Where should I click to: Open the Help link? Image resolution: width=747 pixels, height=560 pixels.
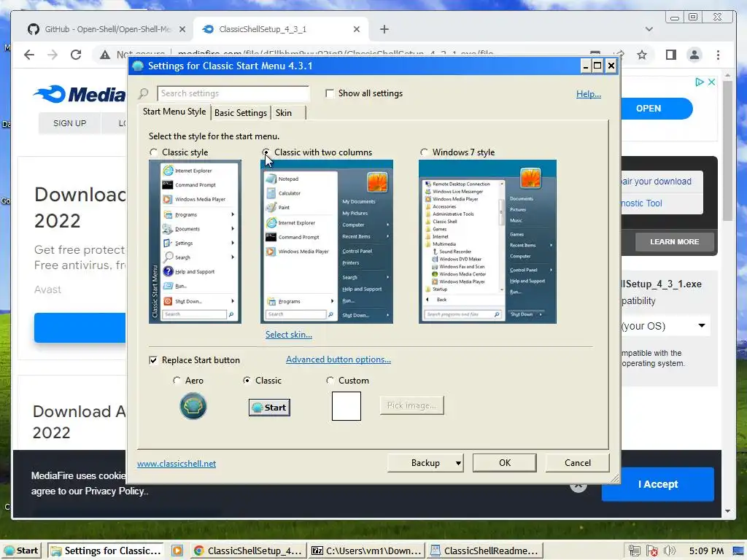coord(589,94)
